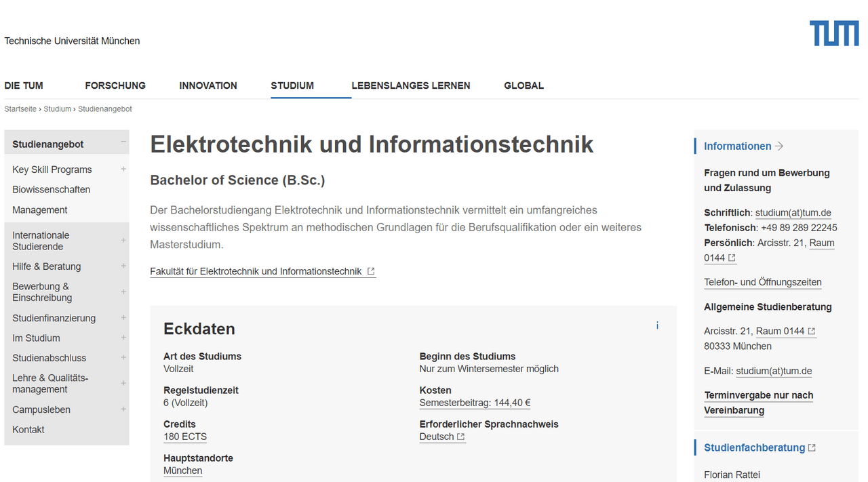This screenshot has width=868, height=482.
Task: Expand Internationale Studierende submenu
Action: [x=123, y=240]
